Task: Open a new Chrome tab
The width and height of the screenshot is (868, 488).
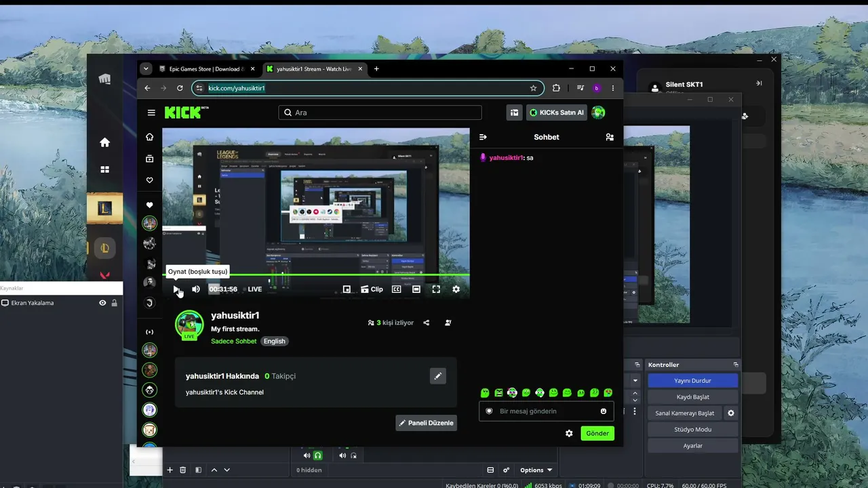Action: 376,68
